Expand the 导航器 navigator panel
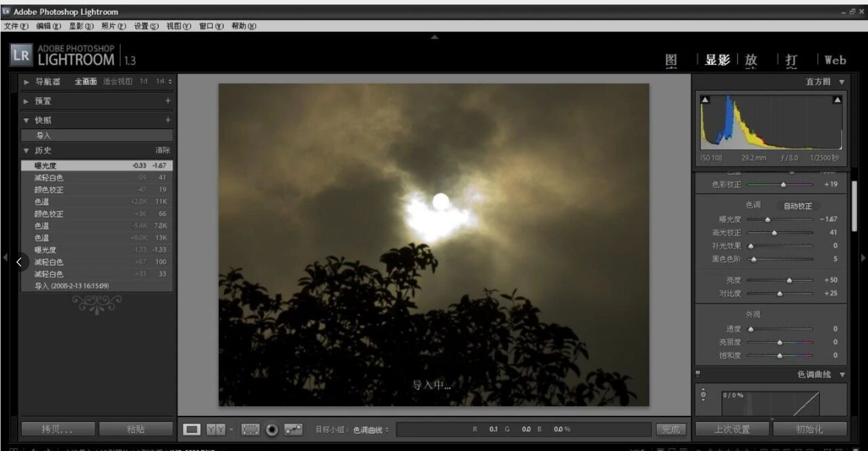The image size is (868, 451). (27, 82)
